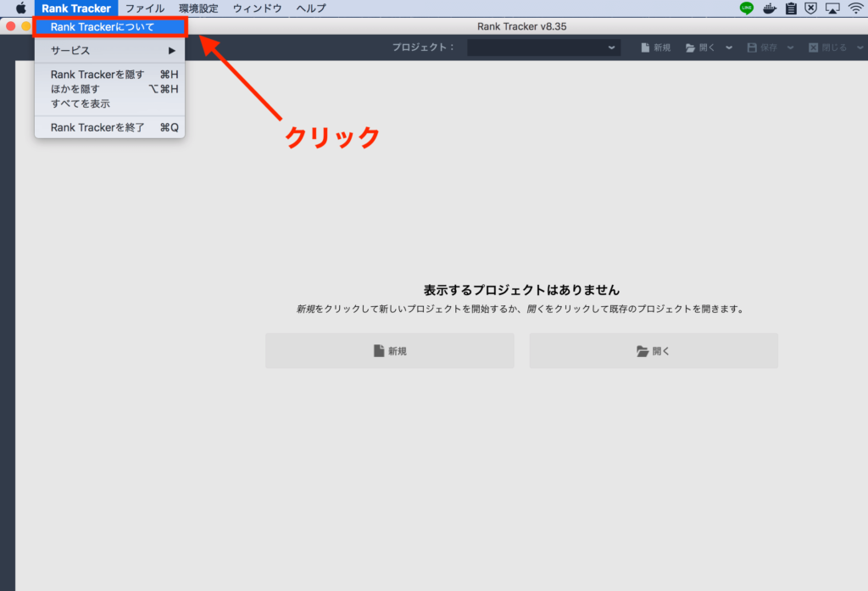Click the large 新規 button in center
This screenshot has width=868, height=591.
pos(390,350)
